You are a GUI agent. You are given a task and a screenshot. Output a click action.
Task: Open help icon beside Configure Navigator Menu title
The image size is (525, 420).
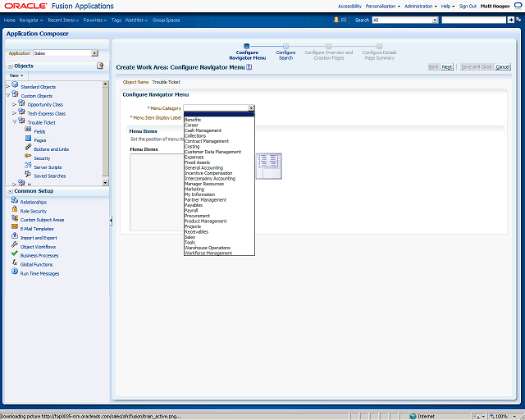pyautogui.click(x=249, y=67)
